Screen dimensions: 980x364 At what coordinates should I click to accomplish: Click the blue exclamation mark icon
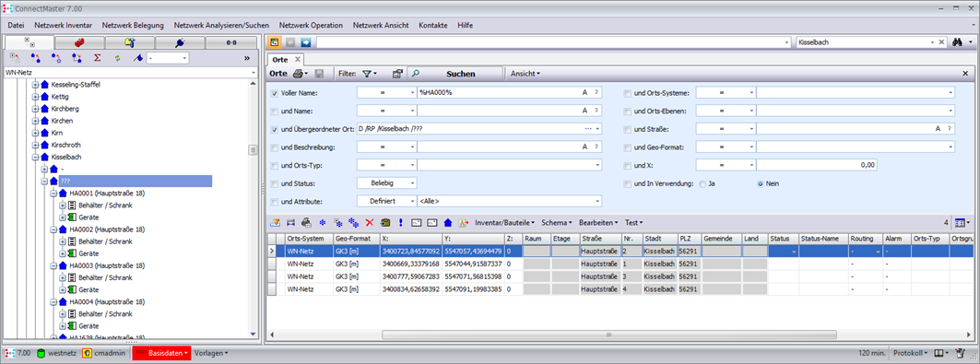pos(400,222)
